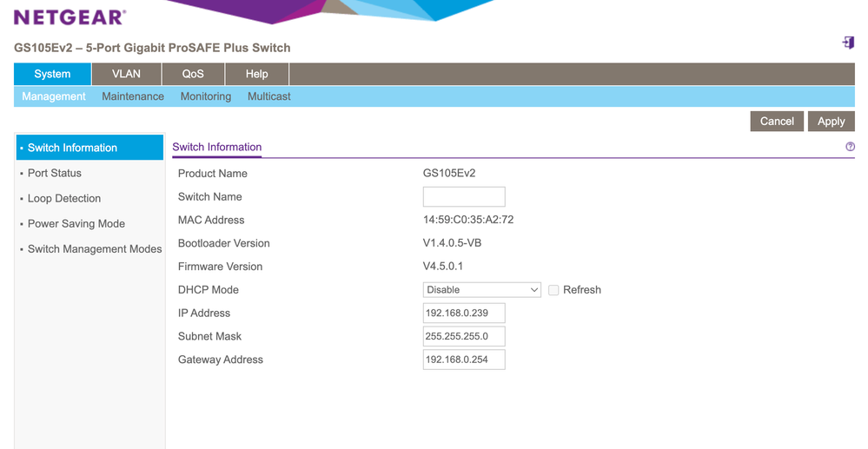
Task: Click the Firmware Version label
Action: (x=221, y=267)
